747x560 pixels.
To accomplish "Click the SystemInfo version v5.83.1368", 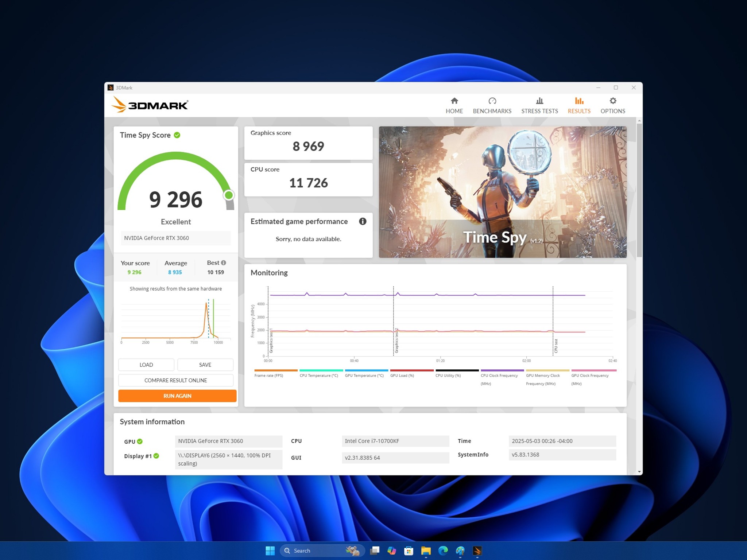I will pyautogui.click(x=562, y=455).
